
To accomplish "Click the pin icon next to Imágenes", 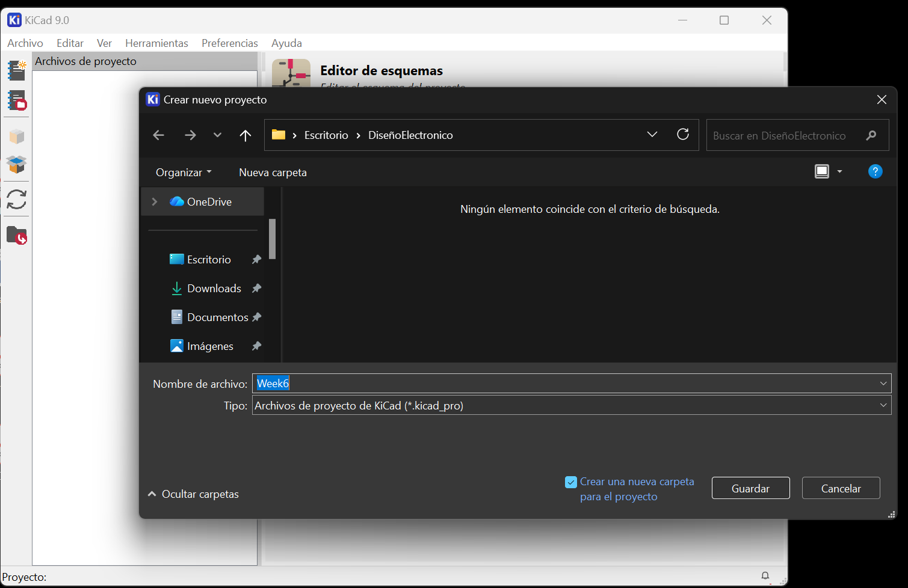I will [x=257, y=346].
